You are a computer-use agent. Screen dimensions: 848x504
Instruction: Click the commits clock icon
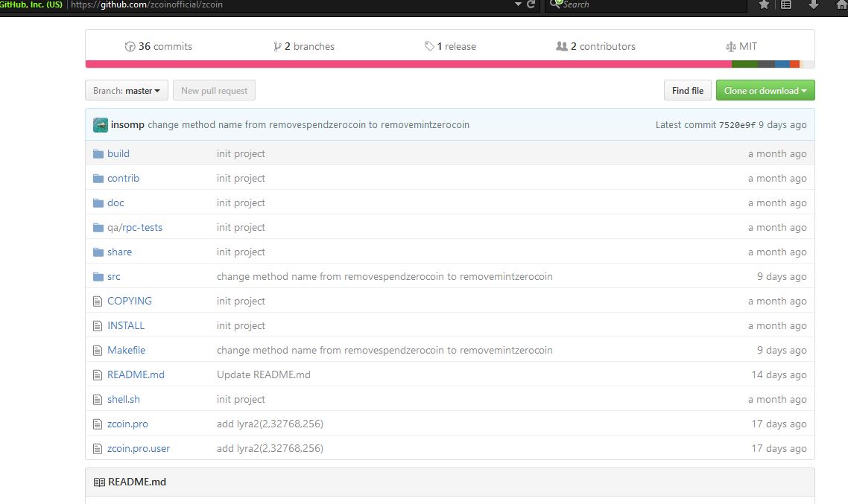(130, 46)
